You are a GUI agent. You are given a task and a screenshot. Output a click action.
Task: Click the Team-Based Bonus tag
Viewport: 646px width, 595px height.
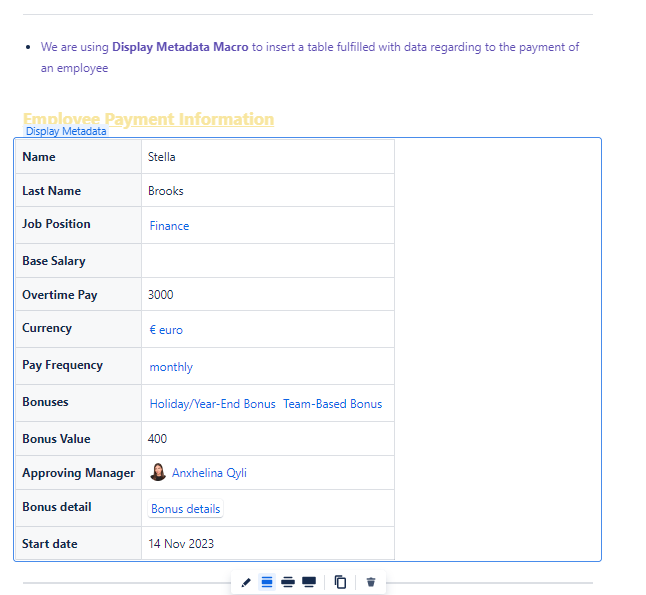[x=332, y=404]
